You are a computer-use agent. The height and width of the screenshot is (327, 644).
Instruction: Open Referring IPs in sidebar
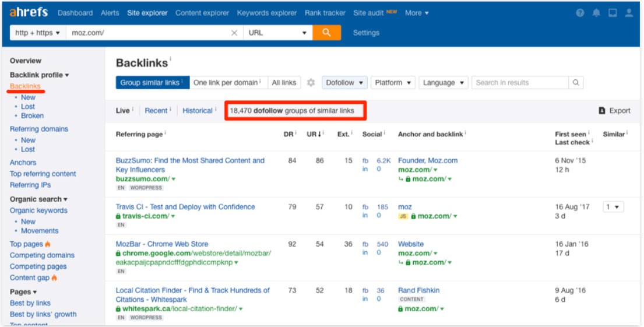(30, 185)
